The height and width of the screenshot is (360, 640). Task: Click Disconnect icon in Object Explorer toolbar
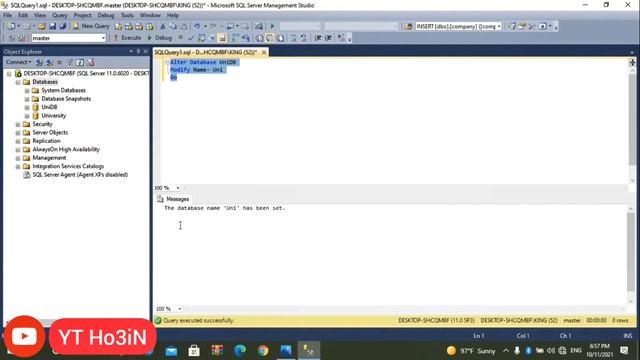pos(49,62)
